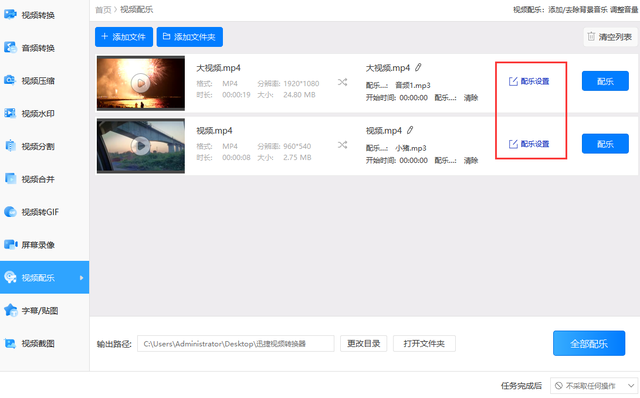Click the 打开文件夹 button
Viewport: 640px width, 398px height.
click(x=424, y=344)
